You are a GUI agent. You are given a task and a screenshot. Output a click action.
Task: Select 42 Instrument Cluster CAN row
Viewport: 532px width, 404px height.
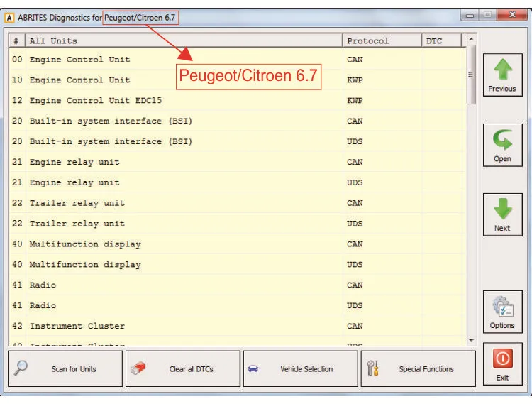[238, 326]
